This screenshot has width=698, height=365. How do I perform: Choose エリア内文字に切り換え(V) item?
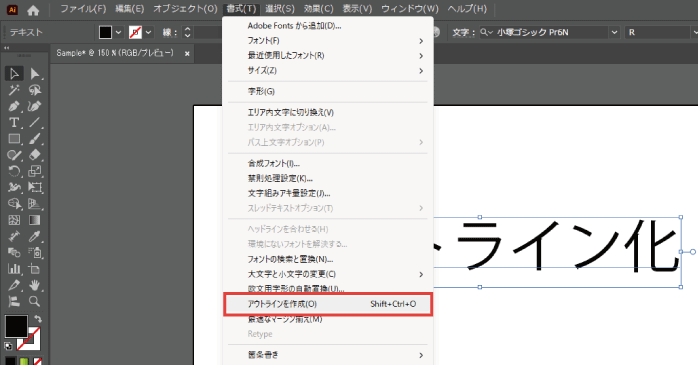coord(328,113)
